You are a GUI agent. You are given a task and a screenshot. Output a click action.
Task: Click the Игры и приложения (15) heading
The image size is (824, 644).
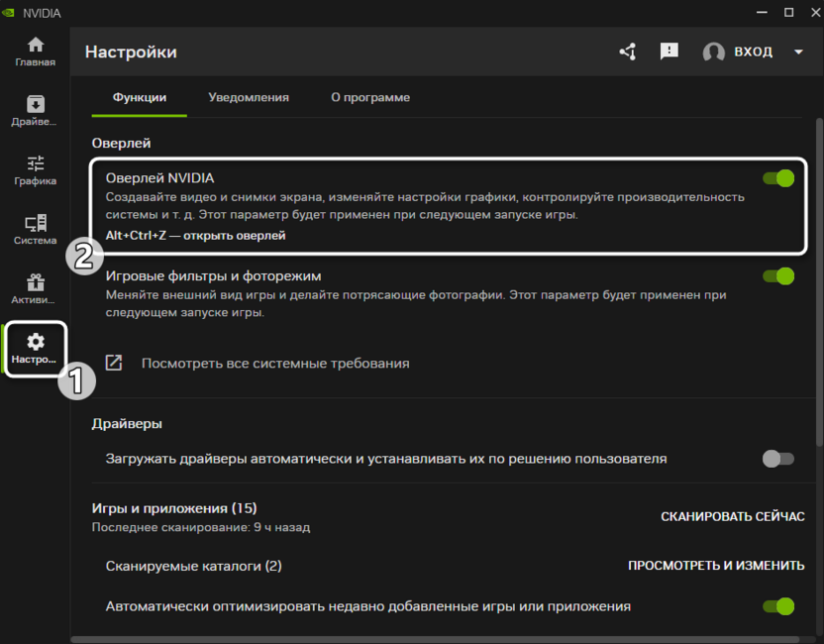pos(174,508)
